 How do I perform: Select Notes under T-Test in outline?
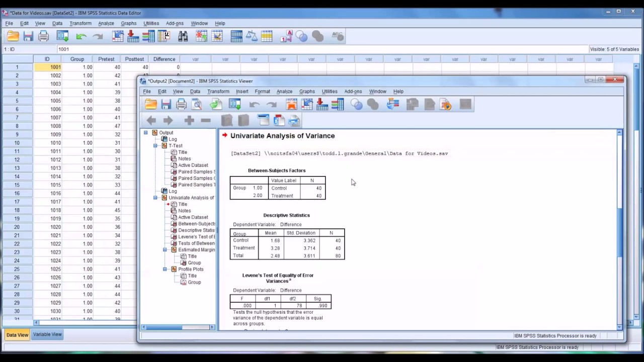click(x=185, y=159)
